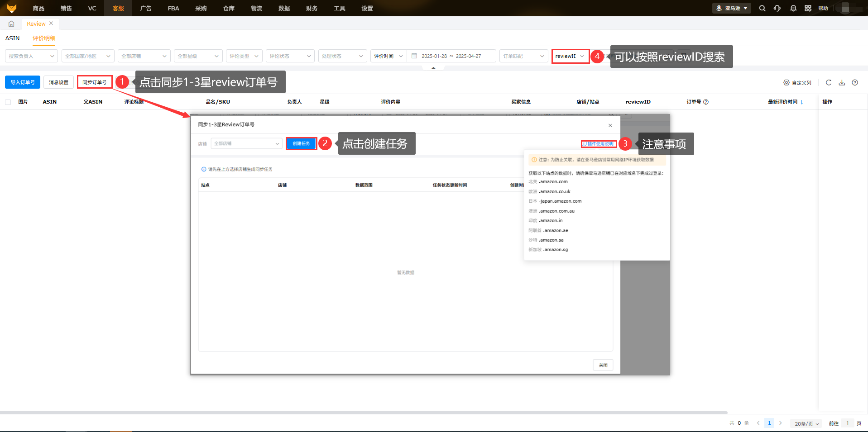Viewport: 868px width, 432px height.
Task: Click the download export icon
Action: pyautogui.click(x=842, y=82)
